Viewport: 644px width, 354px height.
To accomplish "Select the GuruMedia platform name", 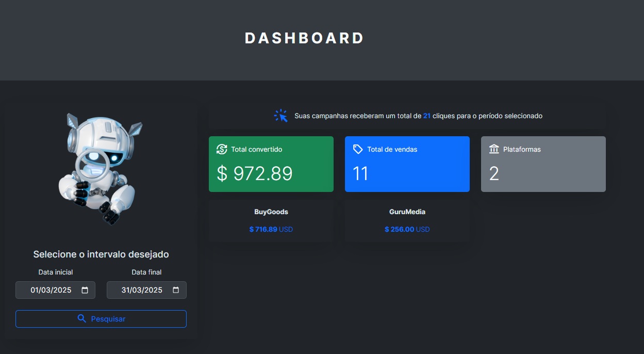I will click(x=407, y=212).
